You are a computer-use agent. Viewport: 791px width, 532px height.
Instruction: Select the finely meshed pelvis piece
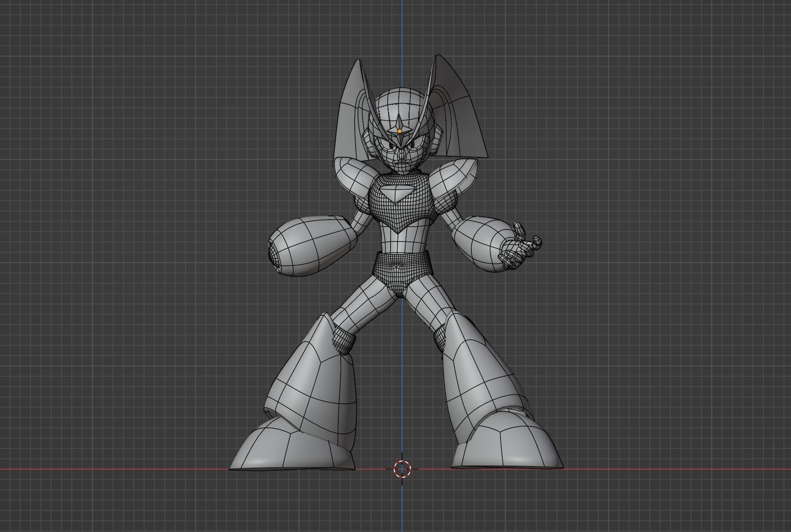click(403, 273)
